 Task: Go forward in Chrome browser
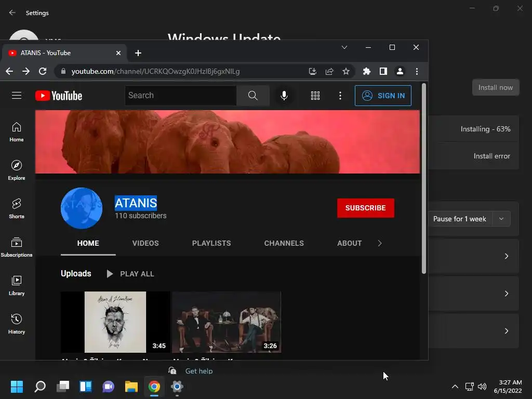coord(26,71)
